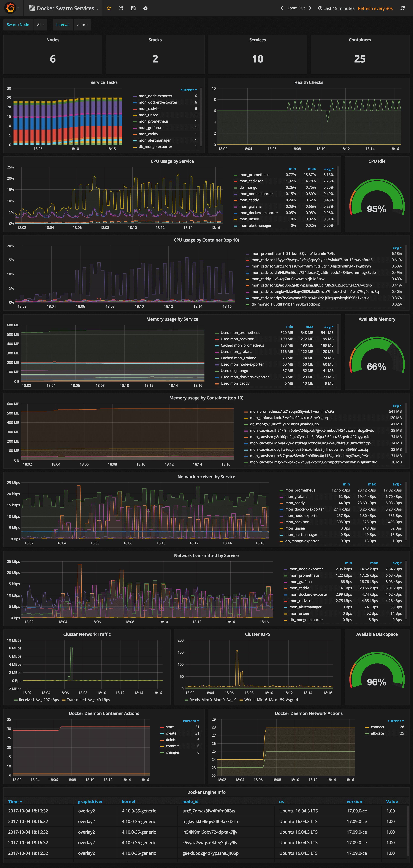
Task: Star this dashboard as favorite
Action: coord(109,8)
